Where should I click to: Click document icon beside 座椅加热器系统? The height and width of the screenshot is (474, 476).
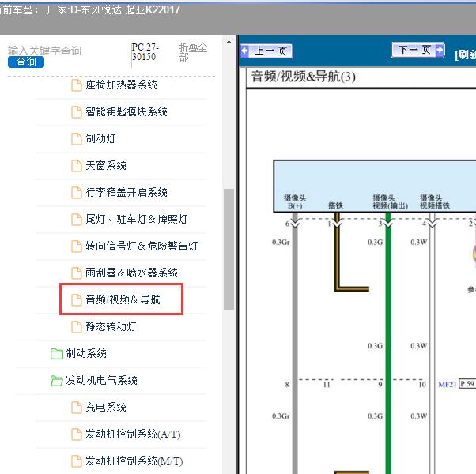[x=77, y=85]
